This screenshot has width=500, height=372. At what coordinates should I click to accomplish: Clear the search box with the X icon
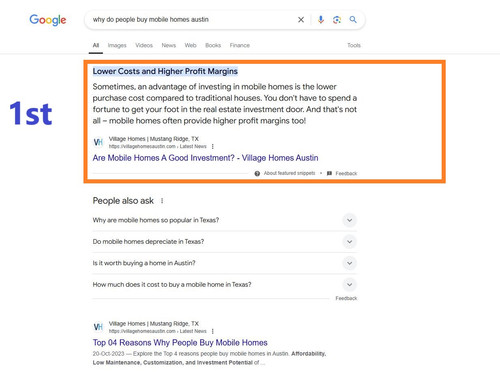coord(301,20)
